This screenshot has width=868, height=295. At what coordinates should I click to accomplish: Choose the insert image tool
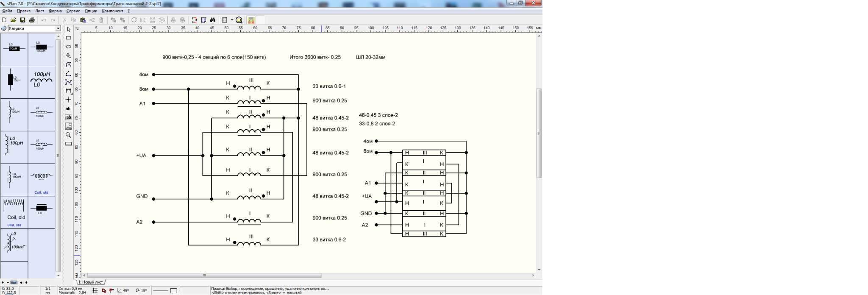68,126
